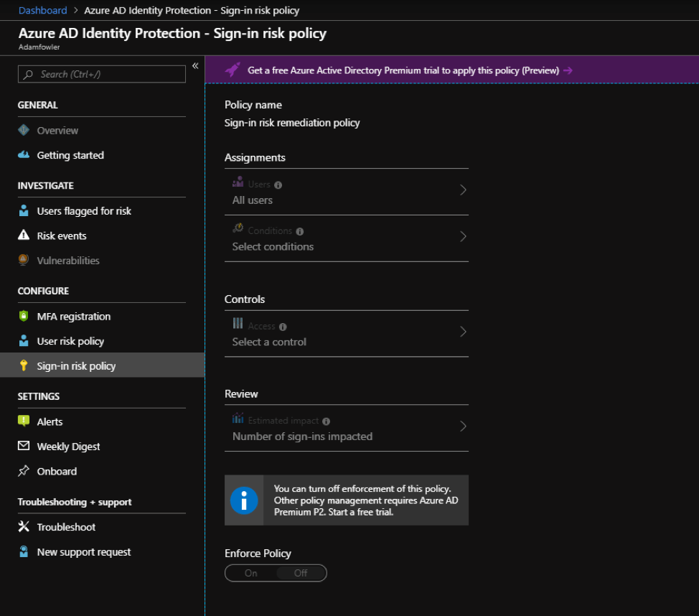
Task: Open the Getting started menu item
Action: [x=70, y=155]
